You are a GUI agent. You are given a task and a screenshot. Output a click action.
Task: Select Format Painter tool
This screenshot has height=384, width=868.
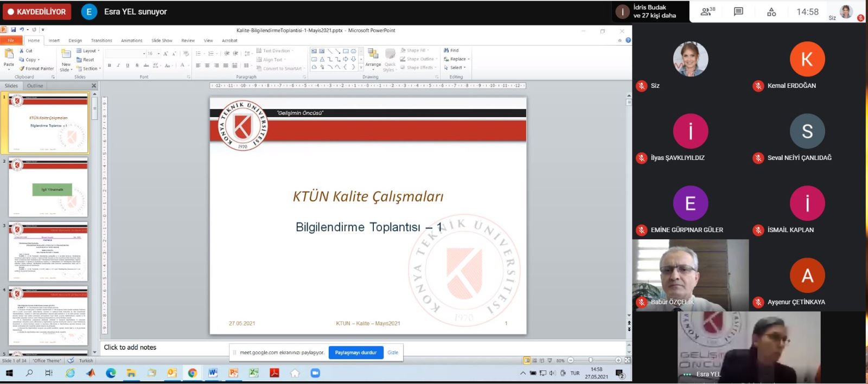pyautogui.click(x=36, y=68)
